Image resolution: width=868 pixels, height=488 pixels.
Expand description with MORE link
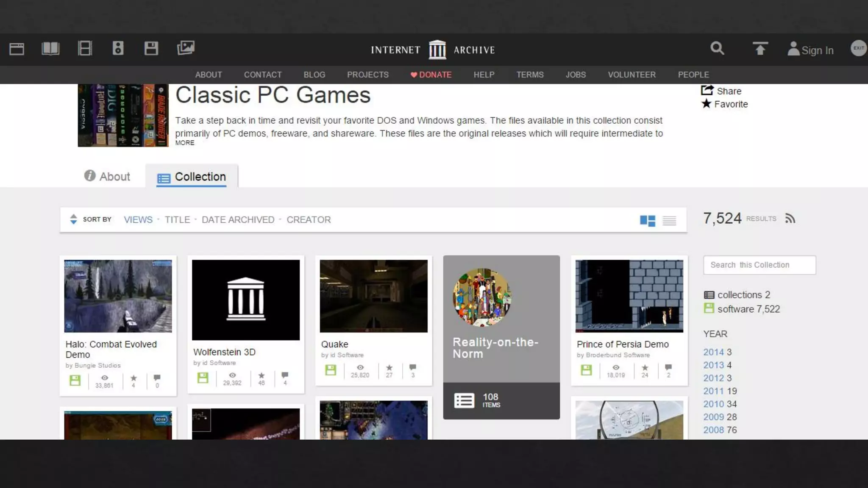pyautogui.click(x=185, y=143)
